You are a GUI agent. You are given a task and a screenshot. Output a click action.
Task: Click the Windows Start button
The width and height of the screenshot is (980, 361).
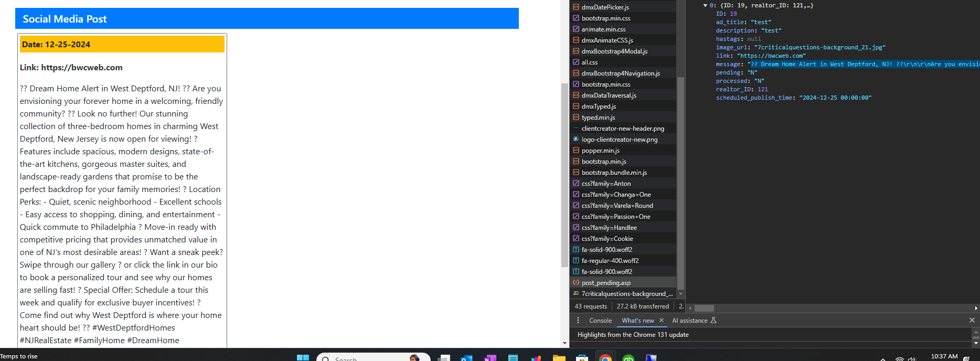tap(303, 357)
